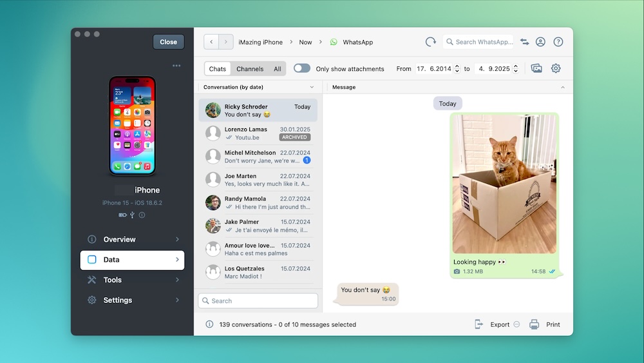
Task: Open the transfer arrows icon in the toolbar
Action: pos(524,42)
